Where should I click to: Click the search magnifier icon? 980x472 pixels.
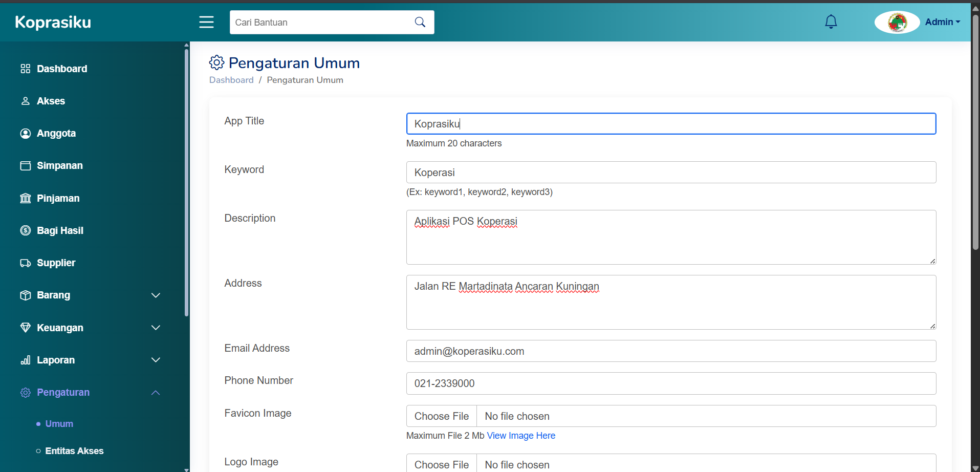pos(420,22)
